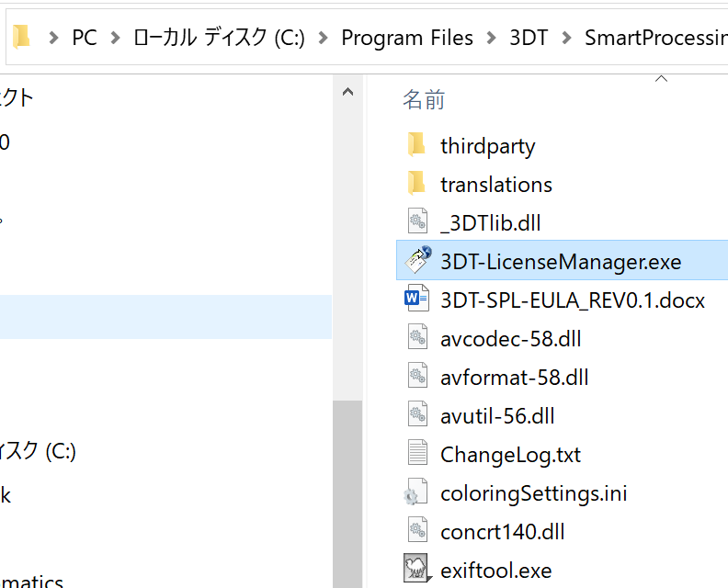Click the navigation pane scroll-up arrow
Image resolution: width=728 pixels, height=588 pixels.
click(x=347, y=92)
